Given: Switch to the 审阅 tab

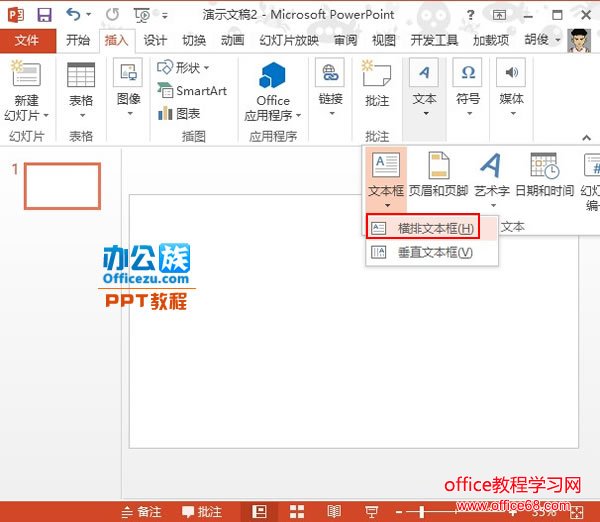Looking at the screenshot, I should pyautogui.click(x=346, y=40).
